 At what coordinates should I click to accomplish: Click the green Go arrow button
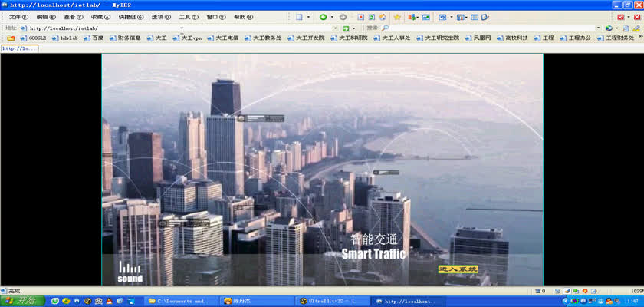point(346,28)
